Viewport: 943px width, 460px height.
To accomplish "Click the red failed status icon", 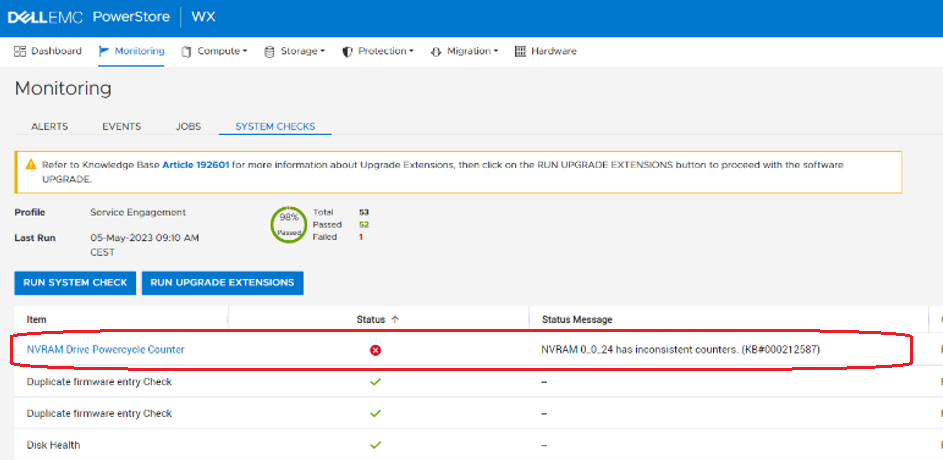I will (376, 350).
